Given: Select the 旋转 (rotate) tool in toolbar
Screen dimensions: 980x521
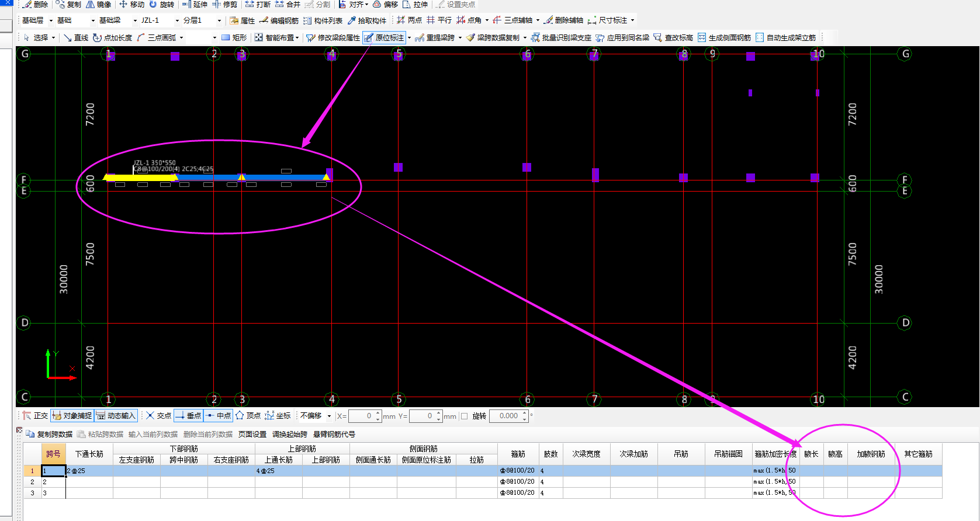Looking at the screenshot, I should click(161, 4).
